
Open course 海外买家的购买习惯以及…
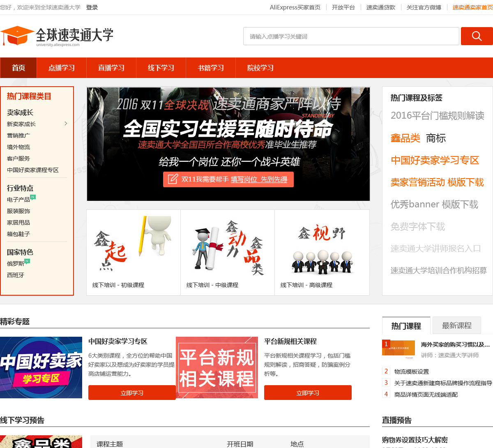click(456, 345)
